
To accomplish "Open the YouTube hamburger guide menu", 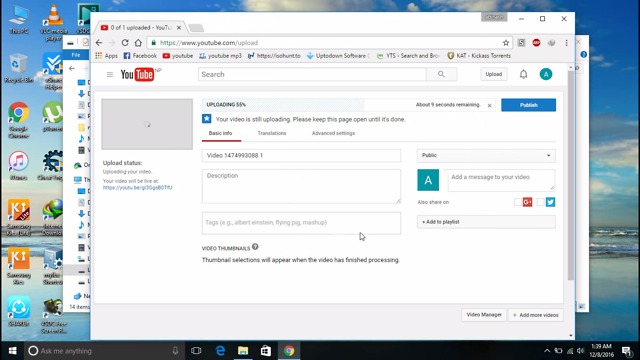I will coord(109,74).
